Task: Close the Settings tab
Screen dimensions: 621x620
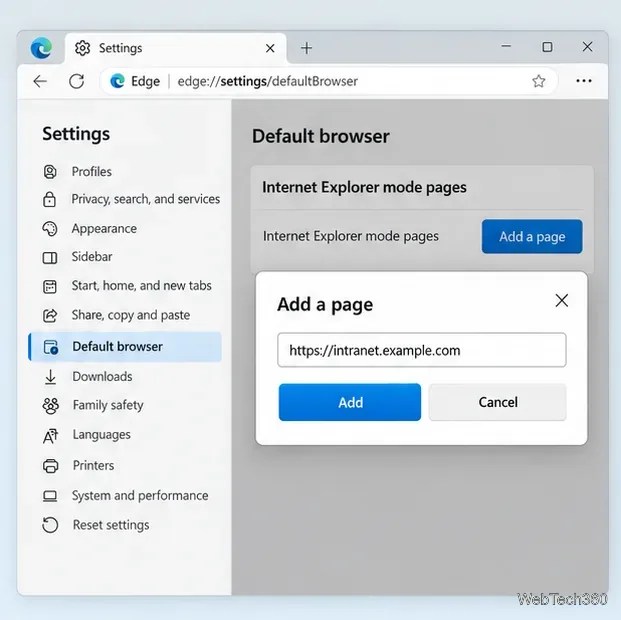Action: pyautogui.click(x=270, y=48)
